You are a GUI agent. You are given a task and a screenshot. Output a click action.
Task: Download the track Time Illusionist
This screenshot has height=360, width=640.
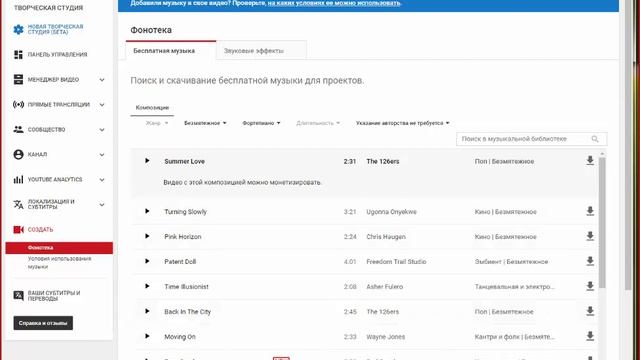[x=590, y=286]
